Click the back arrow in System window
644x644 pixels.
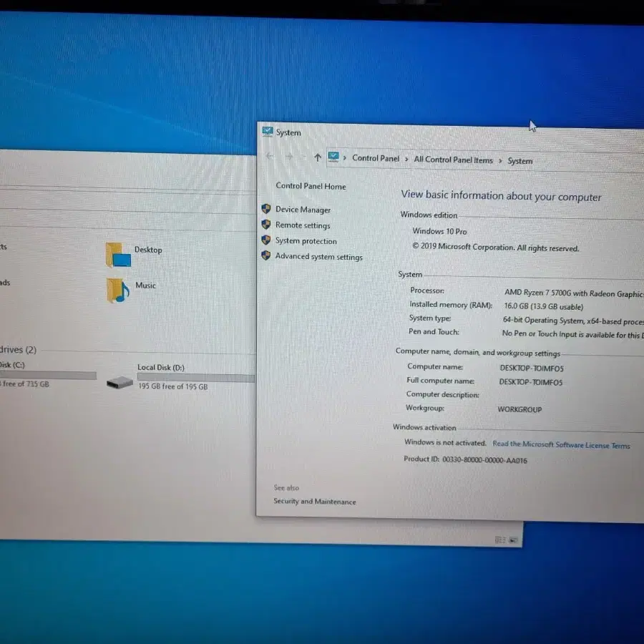pyautogui.click(x=270, y=156)
